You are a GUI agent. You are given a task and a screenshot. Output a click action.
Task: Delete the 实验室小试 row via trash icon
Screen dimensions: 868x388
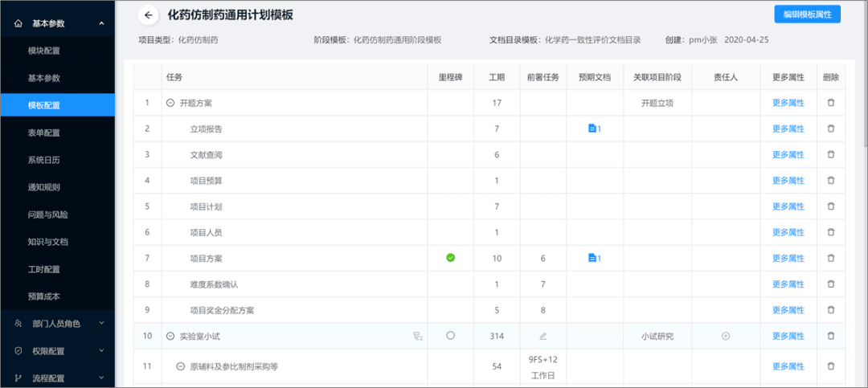click(831, 336)
